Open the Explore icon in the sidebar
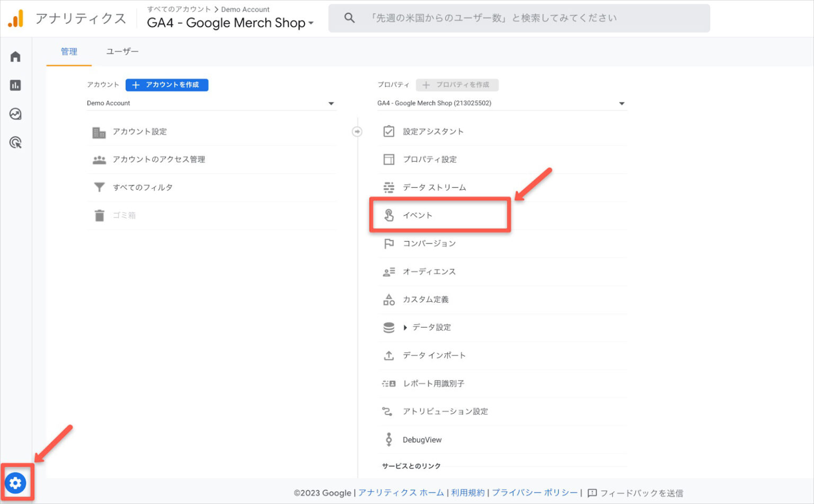The image size is (814, 504). [x=15, y=114]
